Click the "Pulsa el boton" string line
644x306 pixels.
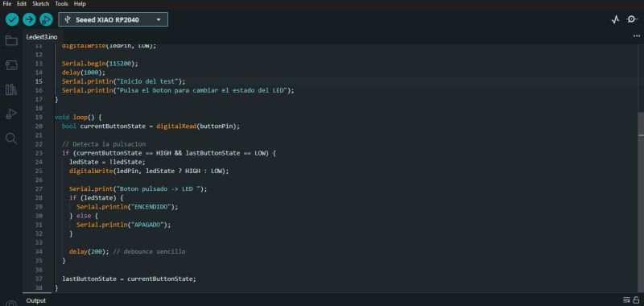178,90
